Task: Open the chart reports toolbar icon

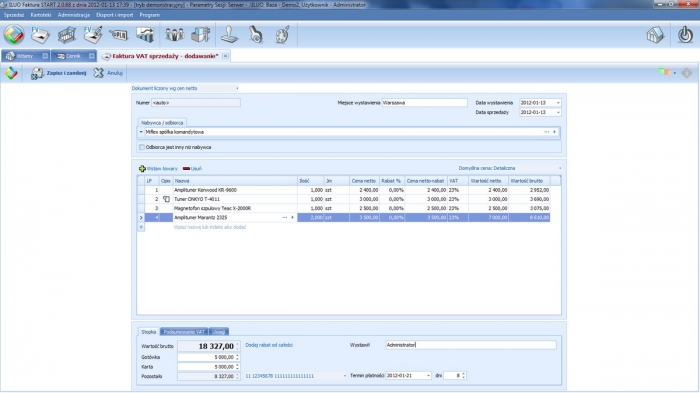Action: point(145,35)
